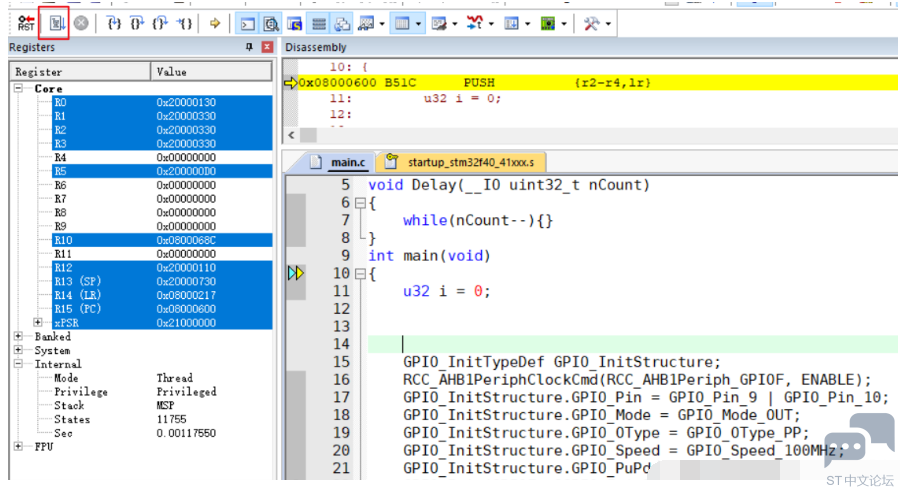This screenshot has height=496, width=903.
Task: Click the Value column header
Action: pyautogui.click(x=211, y=72)
